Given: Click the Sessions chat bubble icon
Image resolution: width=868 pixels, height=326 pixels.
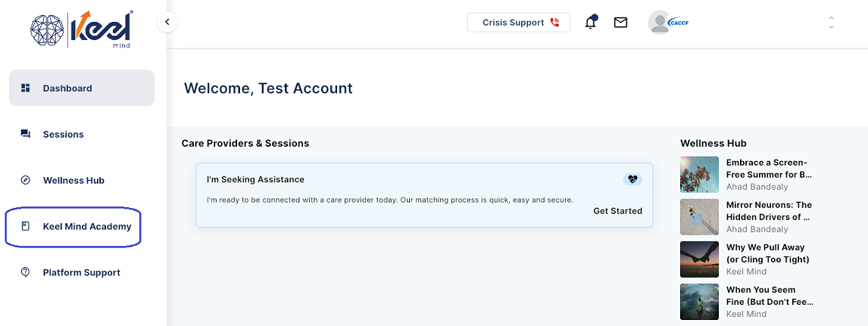Looking at the screenshot, I should 26,134.
